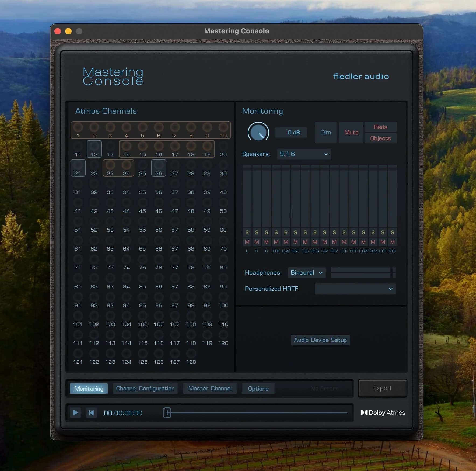The image size is (476, 471).
Task: Click the timeline playback position slider
Action: 167,413
